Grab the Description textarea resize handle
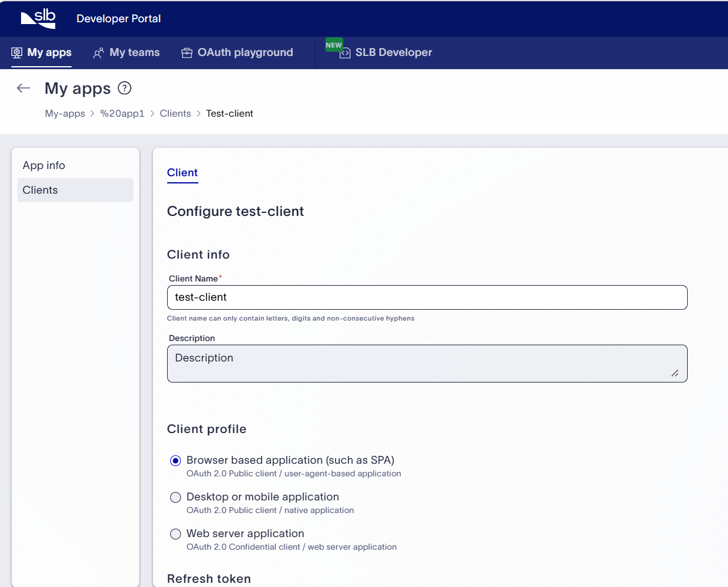The width and height of the screenshot is (728, 587). pos(675,373)
